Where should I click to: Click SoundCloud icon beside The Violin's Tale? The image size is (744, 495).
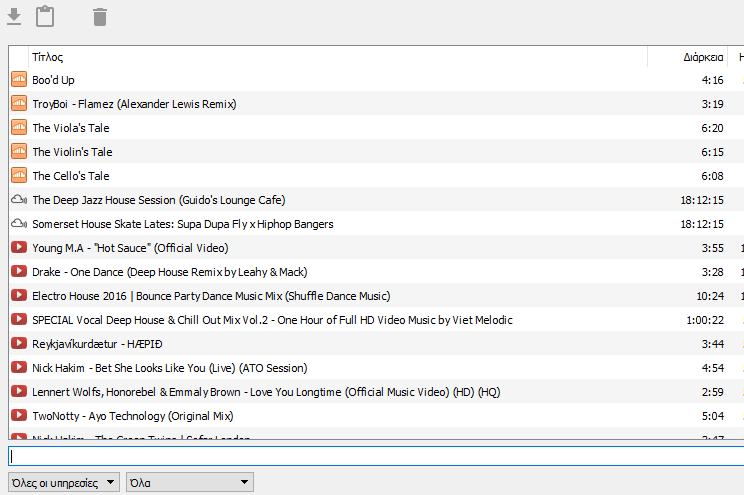click(19, 151)
